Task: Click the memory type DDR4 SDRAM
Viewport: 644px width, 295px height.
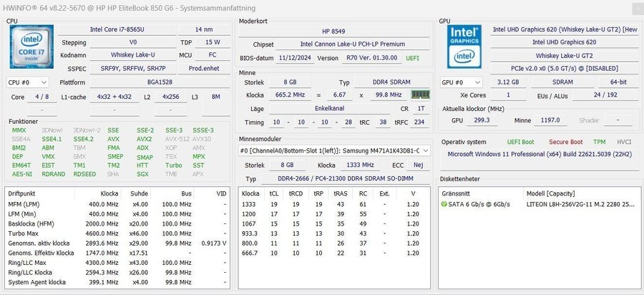Action: pyautogui.click(x=391, y=82)
